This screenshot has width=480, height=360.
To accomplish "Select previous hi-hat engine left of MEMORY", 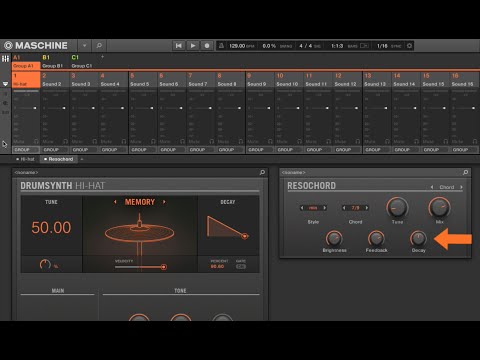I will [x=115, y=202].
